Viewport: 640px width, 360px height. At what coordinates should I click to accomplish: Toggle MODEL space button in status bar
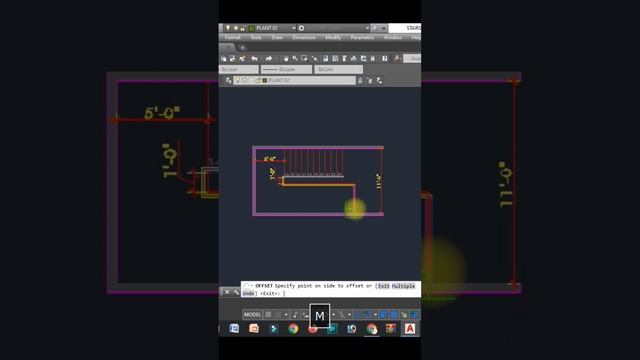252,315
